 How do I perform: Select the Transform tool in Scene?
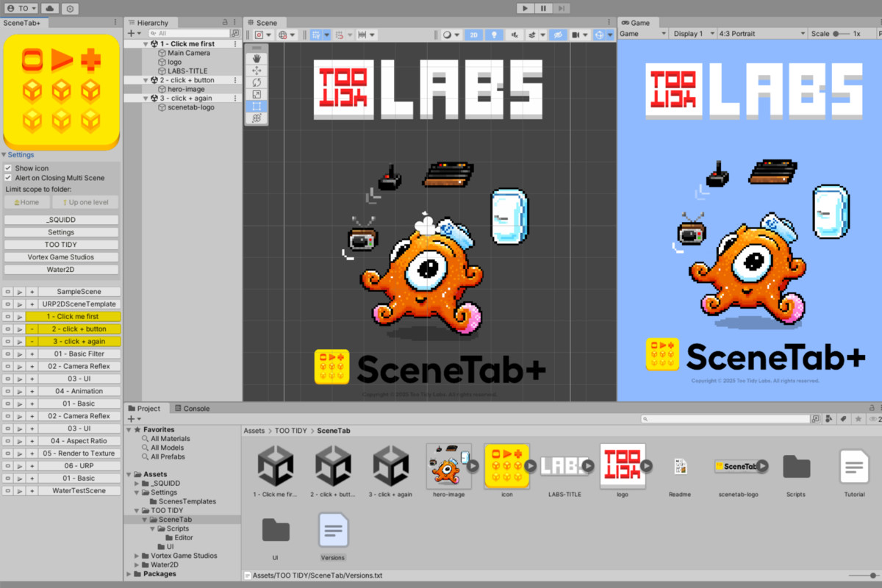(x=257, y=118)
